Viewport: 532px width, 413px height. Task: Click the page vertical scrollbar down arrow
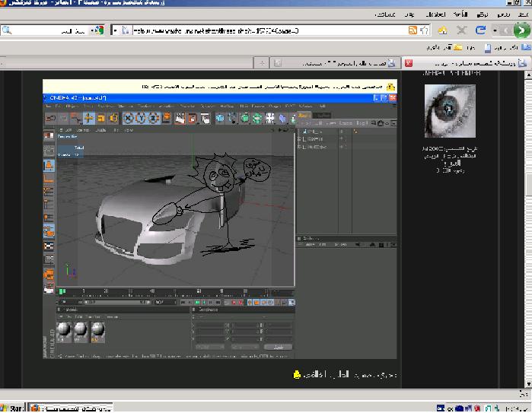tap(528, 383)
